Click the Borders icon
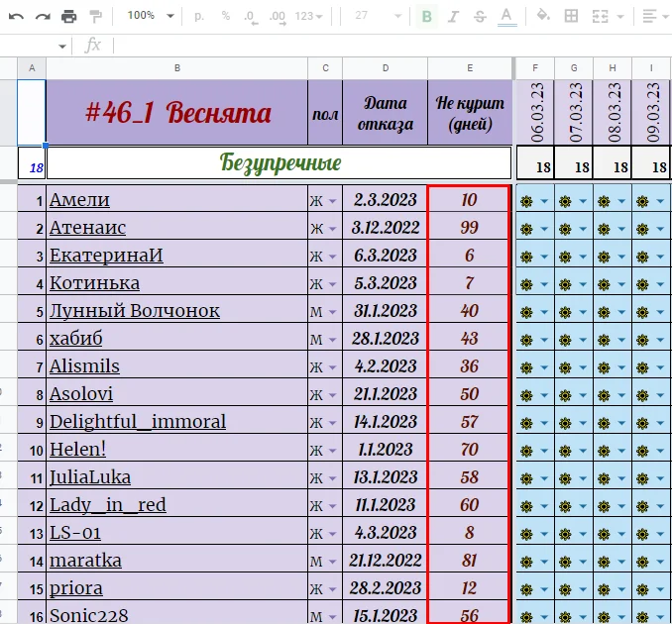This screenshot has height=624, width=672. [571, 16]
